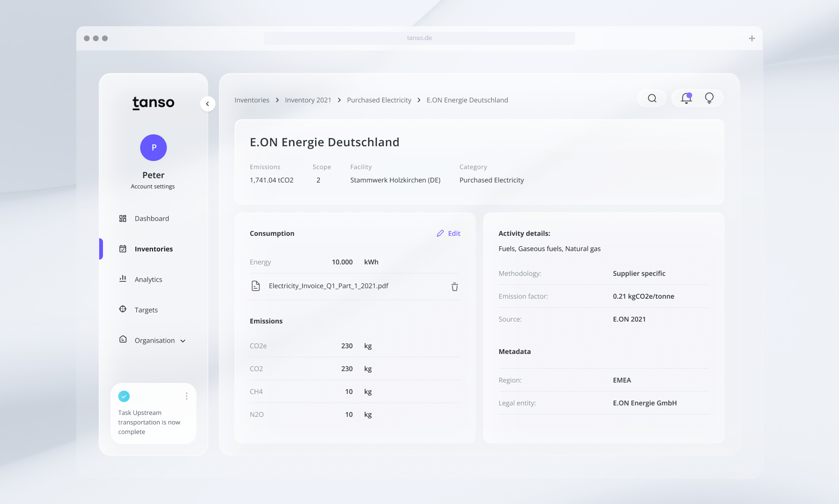Viewport: 839px width, 504px height.
Task: Click the task Upstream transportation notification text
Action: click(x=149, y=422)
